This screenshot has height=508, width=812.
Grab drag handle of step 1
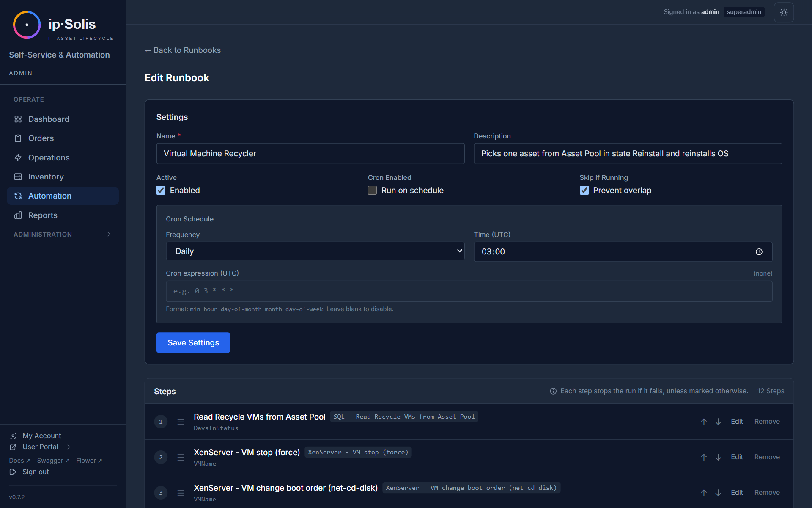[x=181, y=422]
